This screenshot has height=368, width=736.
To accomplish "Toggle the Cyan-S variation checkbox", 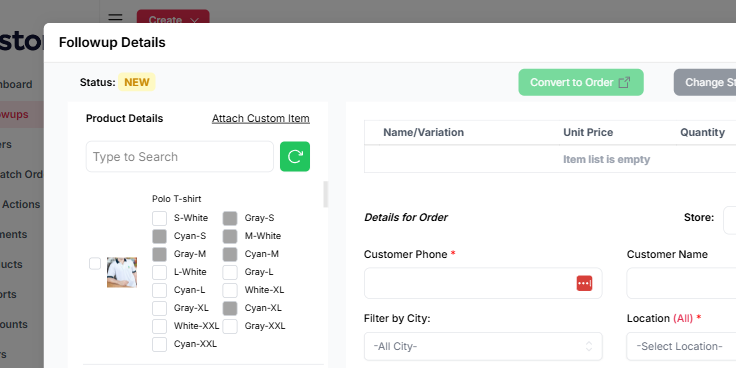I will [x=160, y=236].
